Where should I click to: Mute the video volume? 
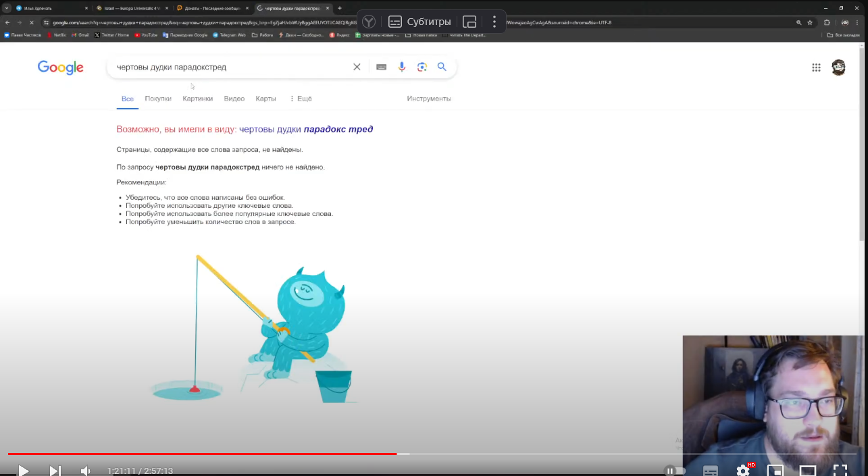(86, 471)
